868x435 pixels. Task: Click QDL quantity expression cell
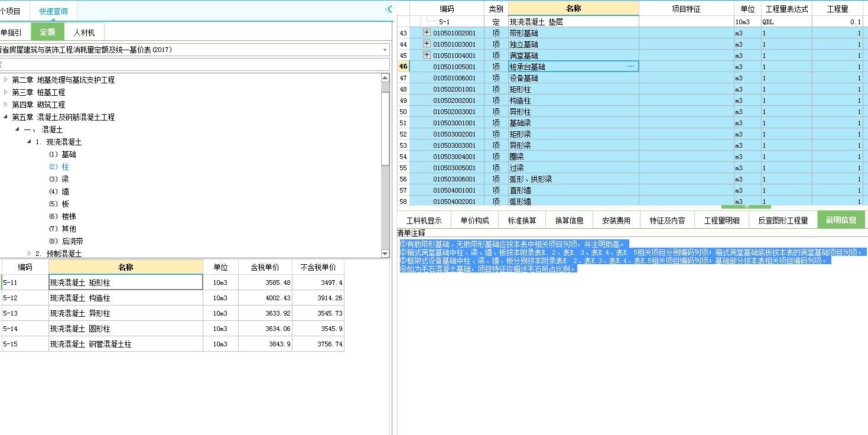pos(786,22)
